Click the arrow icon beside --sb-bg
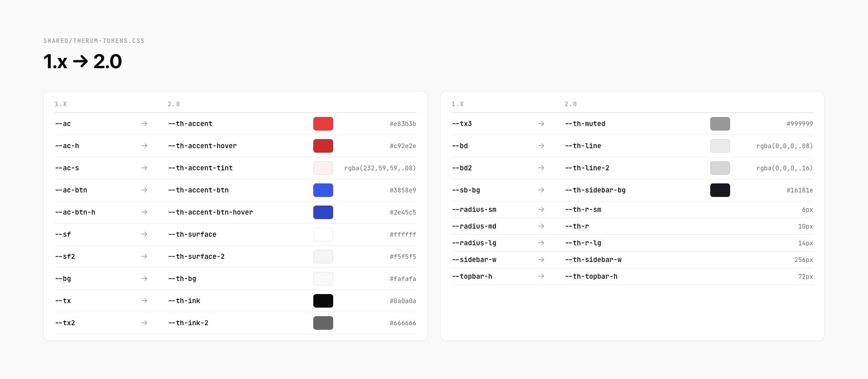This screenshot has width=868, height=379. pos(541,190)
